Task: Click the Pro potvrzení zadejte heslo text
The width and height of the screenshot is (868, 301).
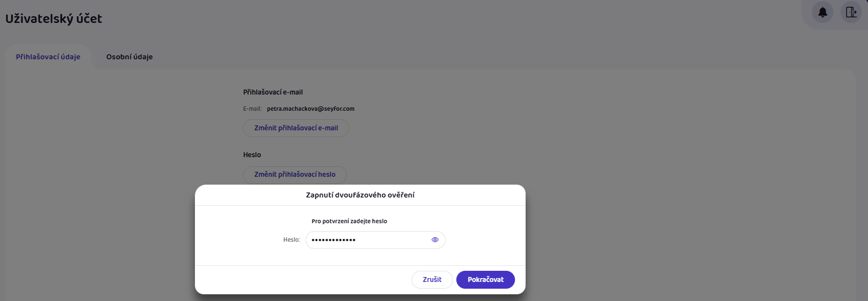Action: click(349, 221)
